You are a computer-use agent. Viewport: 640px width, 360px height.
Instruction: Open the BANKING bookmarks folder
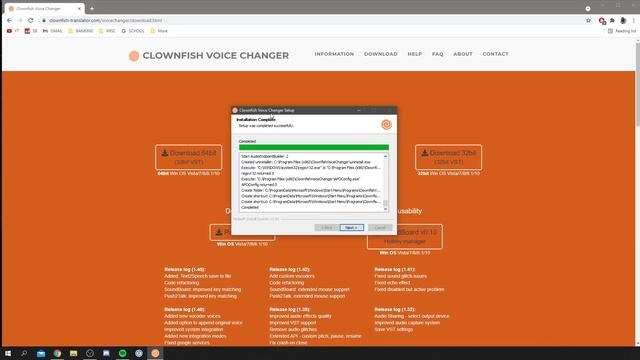[x=80, y=31]
